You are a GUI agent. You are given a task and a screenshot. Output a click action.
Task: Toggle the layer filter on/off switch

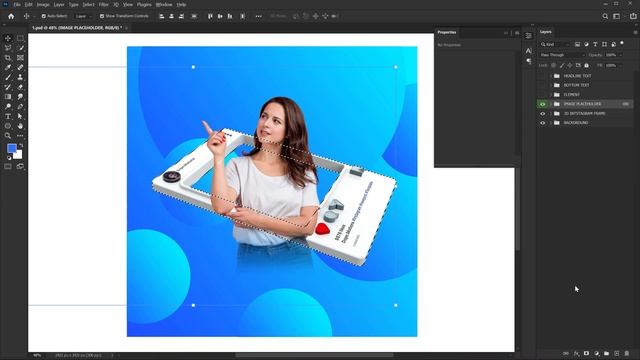[x=622, y=43]
